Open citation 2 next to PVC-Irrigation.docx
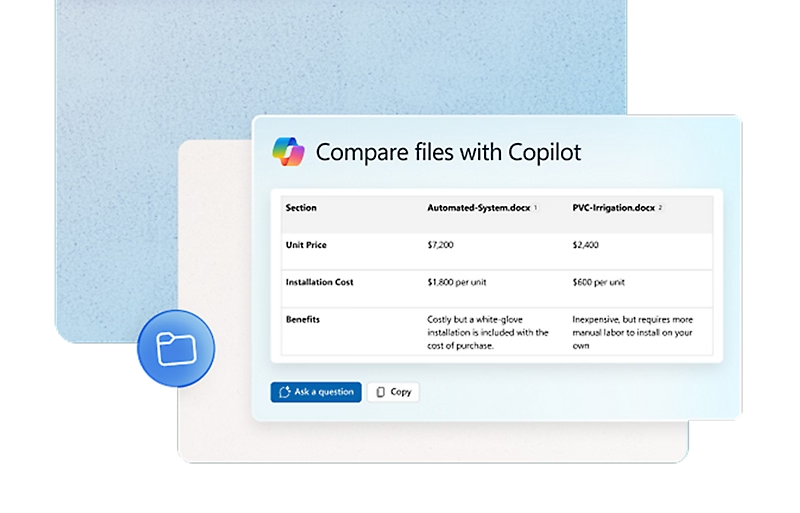The image size is (800, 513). pos(660,207)
